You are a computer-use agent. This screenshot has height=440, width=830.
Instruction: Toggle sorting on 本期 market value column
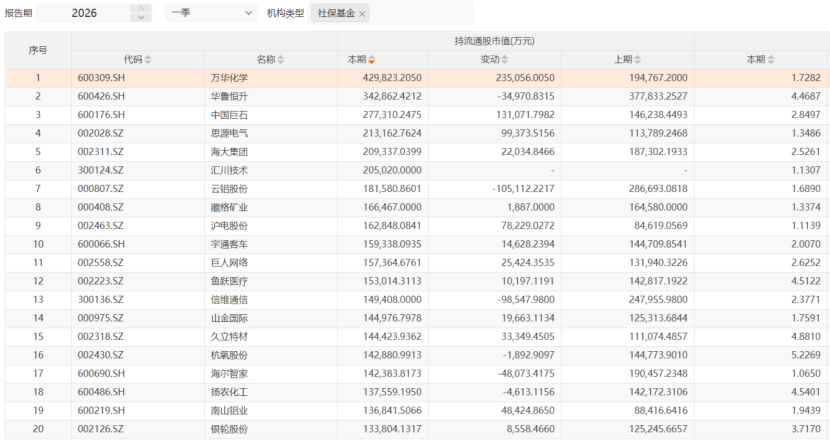point(372,60)
